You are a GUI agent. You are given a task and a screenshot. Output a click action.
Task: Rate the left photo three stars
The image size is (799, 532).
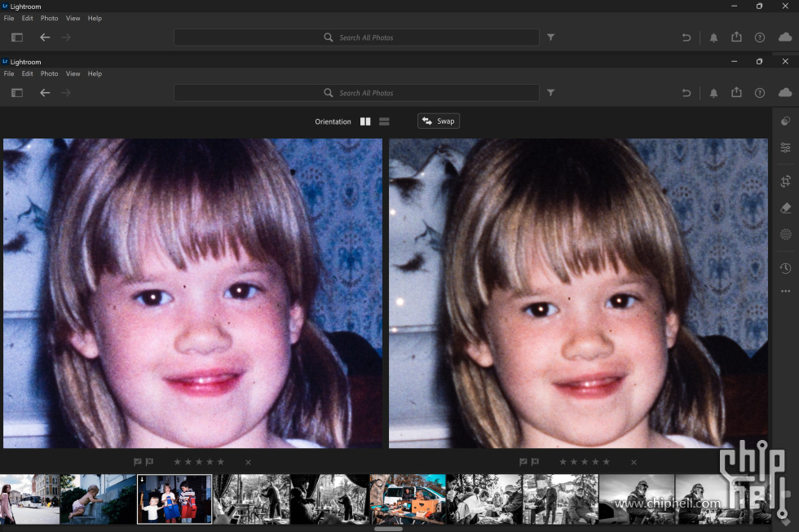[x=199, y=462]
